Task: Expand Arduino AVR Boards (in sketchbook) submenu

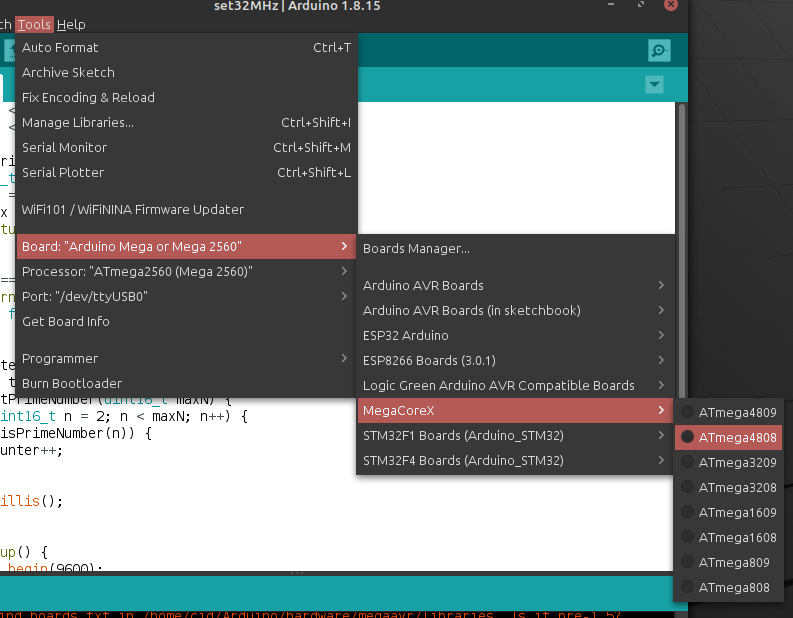Action: 515,310
